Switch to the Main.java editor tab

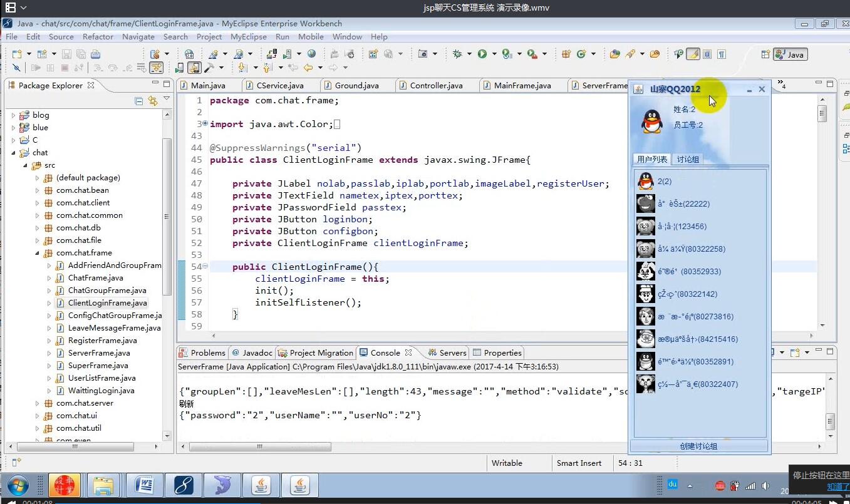click(x=208, y=85)
